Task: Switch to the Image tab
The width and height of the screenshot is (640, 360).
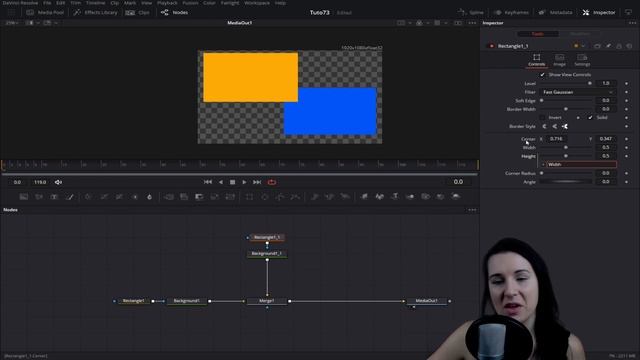Action: coord(560,60)
